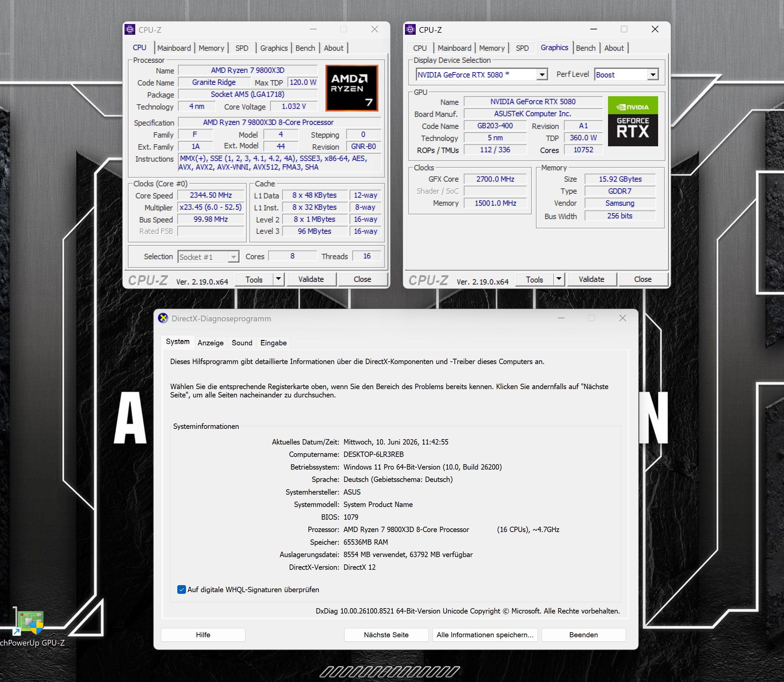Open Memory tab in right CPU-Z window

(x=492, y=48)
